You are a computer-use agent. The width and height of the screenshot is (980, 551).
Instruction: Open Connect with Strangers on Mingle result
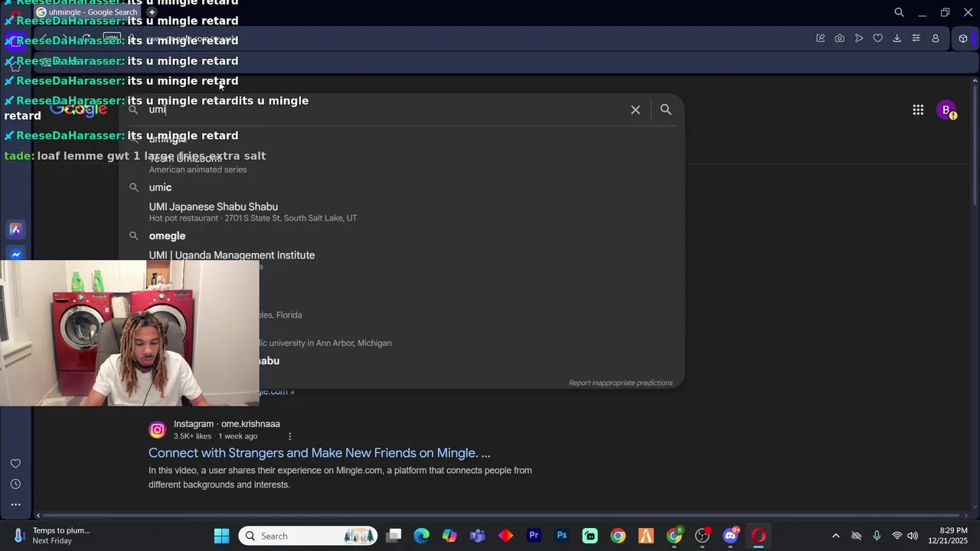(319, 453)
